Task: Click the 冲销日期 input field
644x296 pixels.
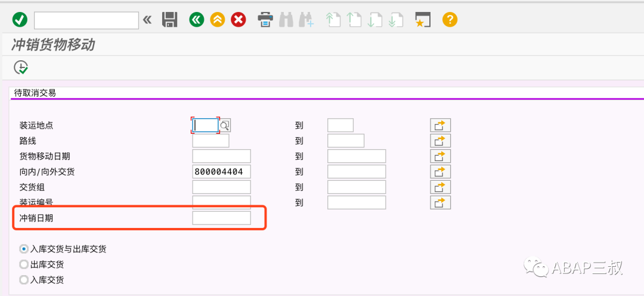Action: [221, 218]
